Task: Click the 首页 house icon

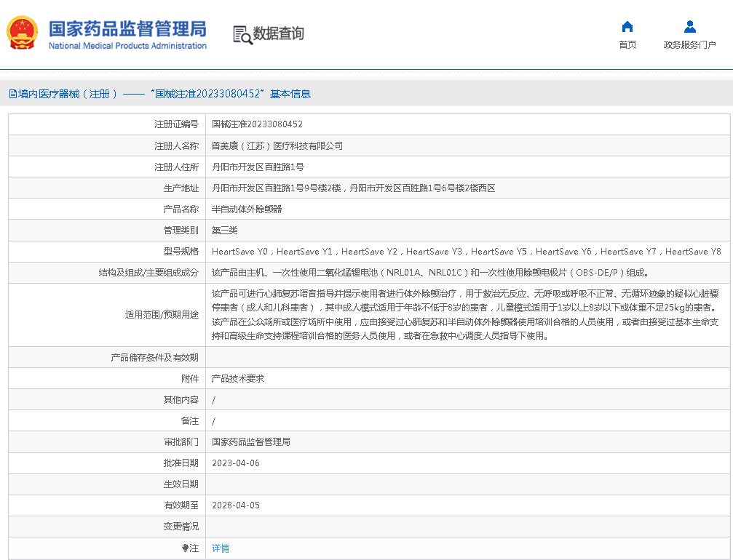Action: pos(627,27)
